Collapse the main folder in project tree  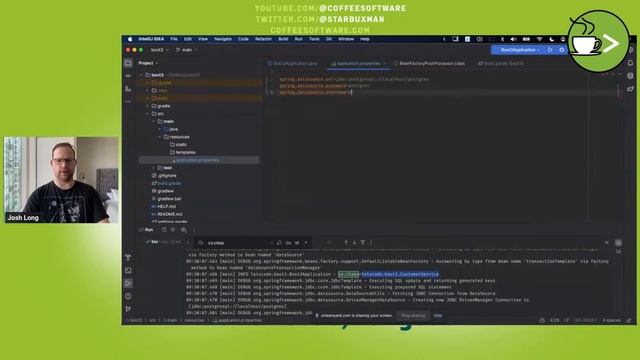click(154, 122)
